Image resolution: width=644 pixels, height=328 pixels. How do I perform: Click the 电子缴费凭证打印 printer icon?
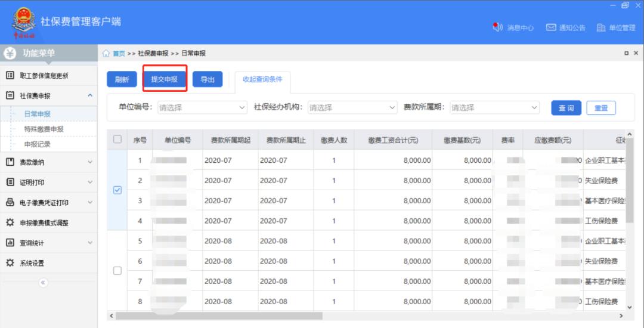(10, 203)
